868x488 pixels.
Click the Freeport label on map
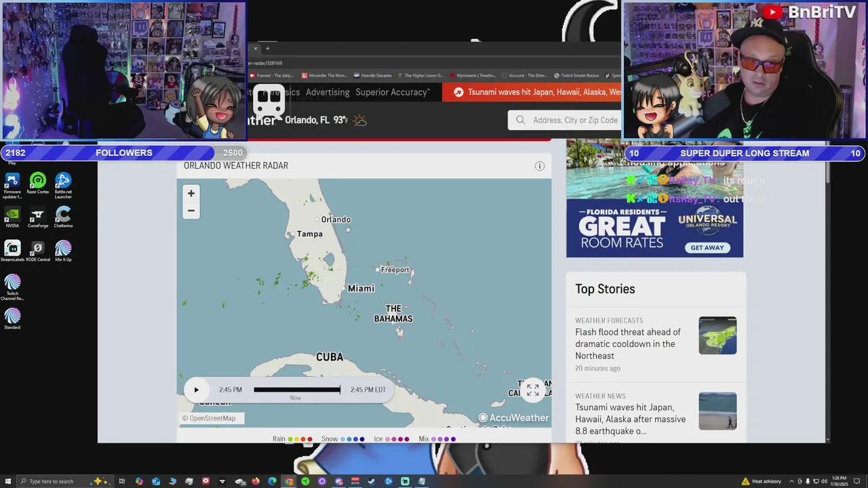tap(395, 270)
